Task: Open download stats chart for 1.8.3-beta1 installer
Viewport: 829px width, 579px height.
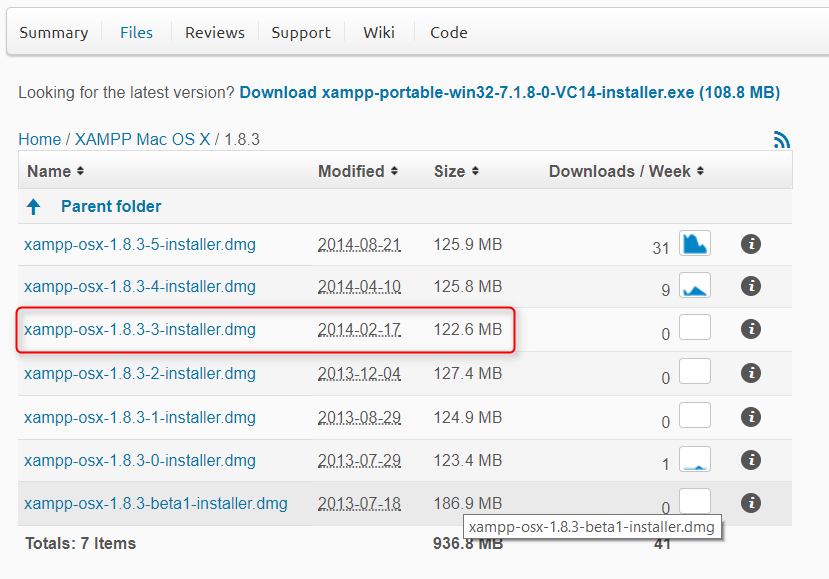Action: pyautogui.click(x=695, y=501)
